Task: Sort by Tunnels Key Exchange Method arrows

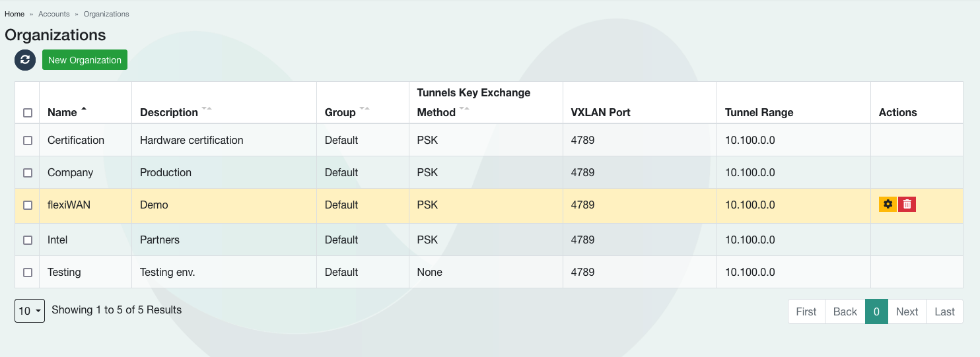Action: click(x=464, y=109)
